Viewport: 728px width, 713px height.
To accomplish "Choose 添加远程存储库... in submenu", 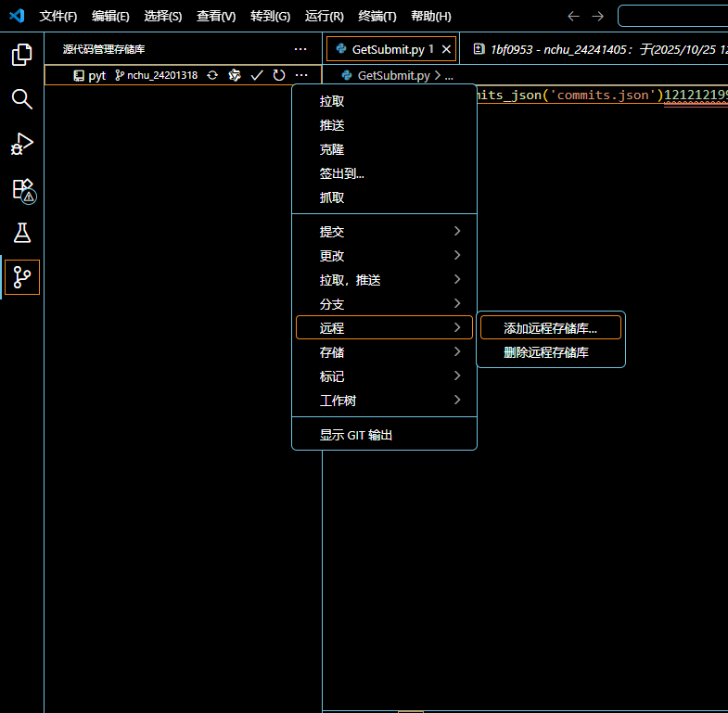I will tap(551, 327).
